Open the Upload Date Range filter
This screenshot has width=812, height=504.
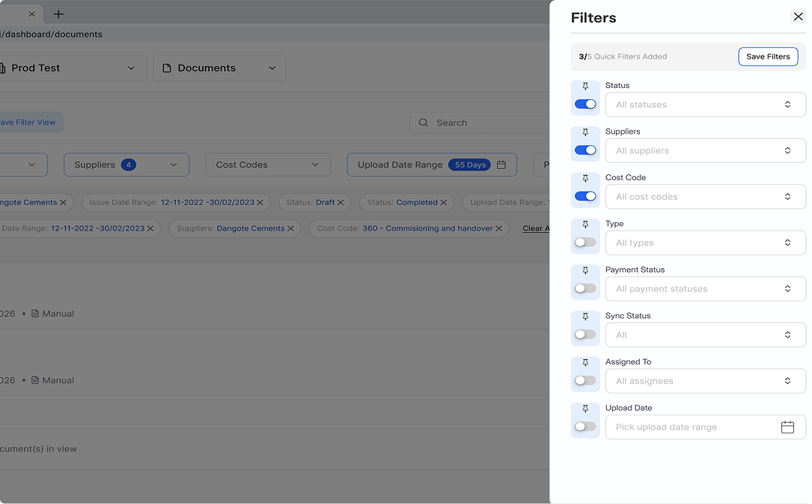pyautogui.click(x=432, y=164)
